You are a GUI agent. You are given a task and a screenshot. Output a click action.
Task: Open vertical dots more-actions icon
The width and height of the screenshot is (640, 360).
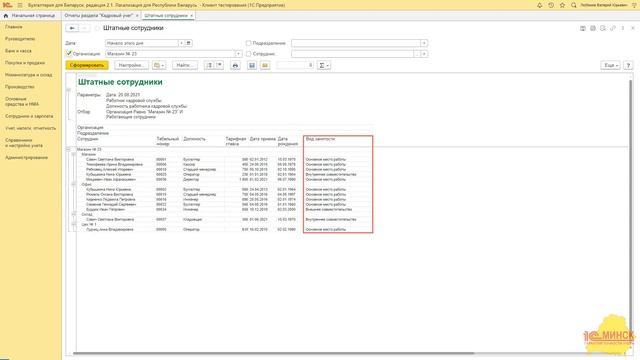coord(623,28)
